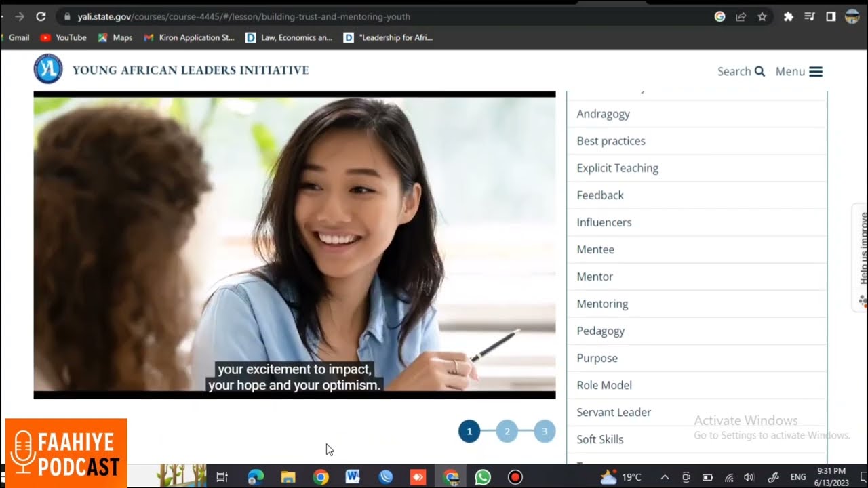Launch Microsoft Edge from the taskbar

(x=256, y=477)
